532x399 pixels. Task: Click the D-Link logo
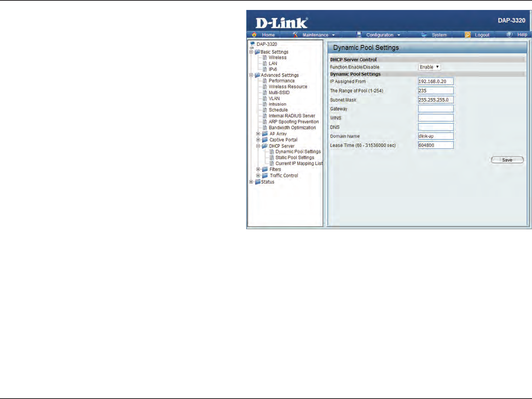coord(282,23)
